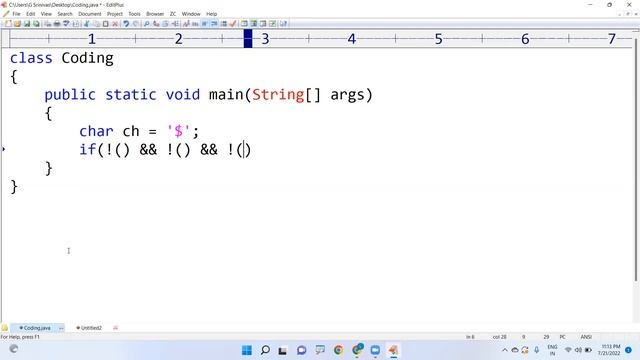Open the View menu
The image size is (640, 360).
pyautogui.click(x=46, y=14)
